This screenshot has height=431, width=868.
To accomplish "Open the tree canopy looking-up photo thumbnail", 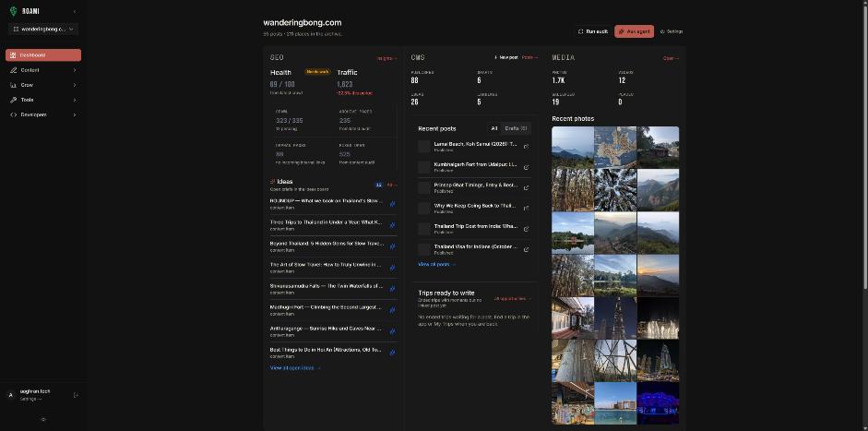I will (x=615, y=190).
